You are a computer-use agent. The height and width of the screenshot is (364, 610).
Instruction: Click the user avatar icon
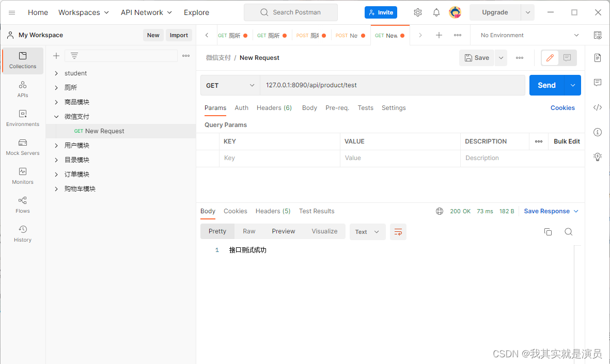455,12
